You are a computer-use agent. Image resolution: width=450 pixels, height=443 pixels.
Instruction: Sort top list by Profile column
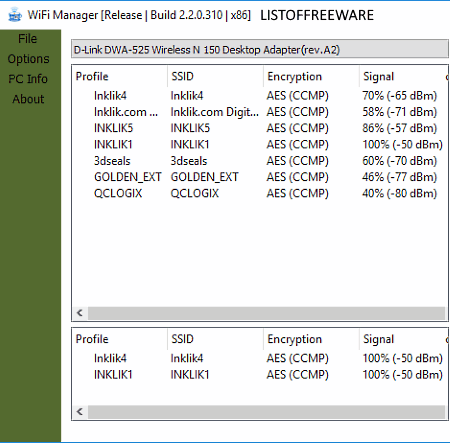pyautogui.click(x=120, y=76)
